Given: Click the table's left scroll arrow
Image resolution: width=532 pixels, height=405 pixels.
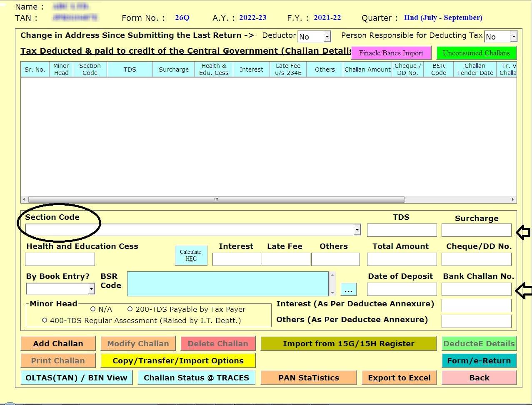Looking at the screenshot, I should 24,200.
